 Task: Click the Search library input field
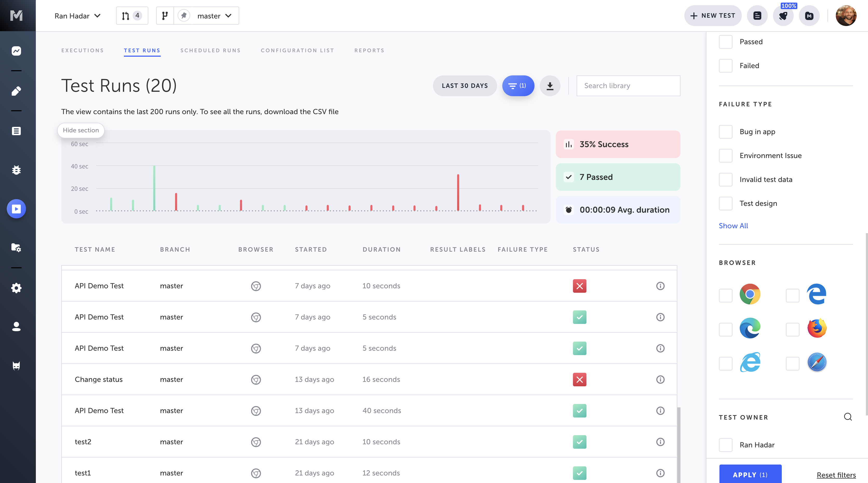[x=628, y=86]
